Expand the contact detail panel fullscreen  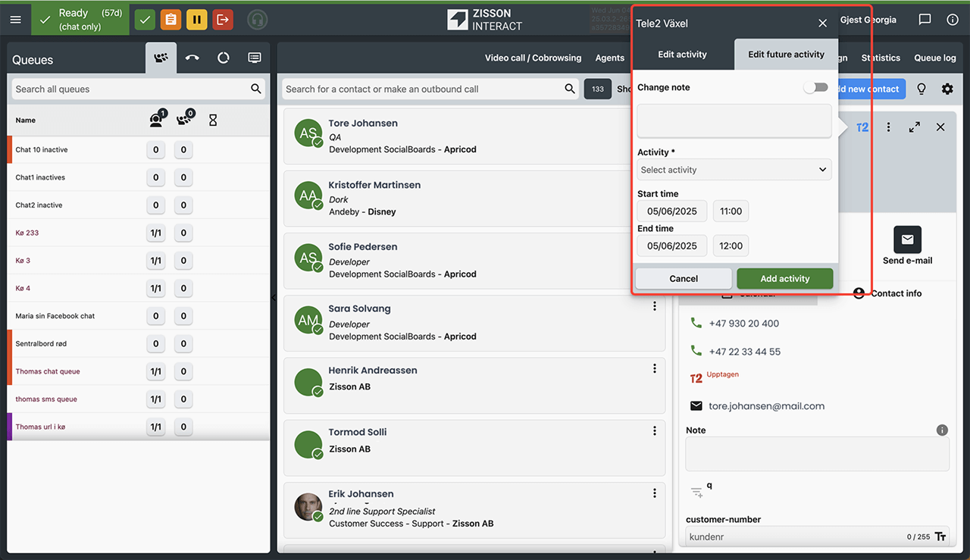pos(915,127)
